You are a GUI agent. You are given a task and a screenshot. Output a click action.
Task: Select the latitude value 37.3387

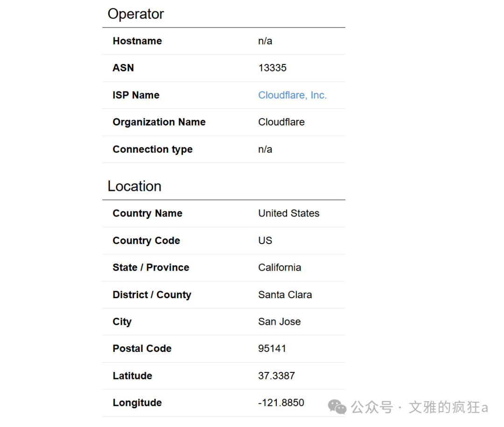[276, 376]
